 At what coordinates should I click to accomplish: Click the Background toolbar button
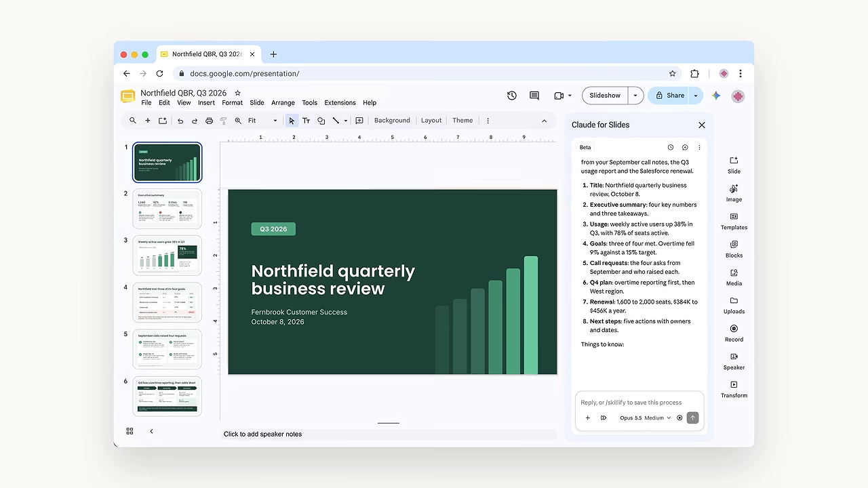click(x=392, y=121)
